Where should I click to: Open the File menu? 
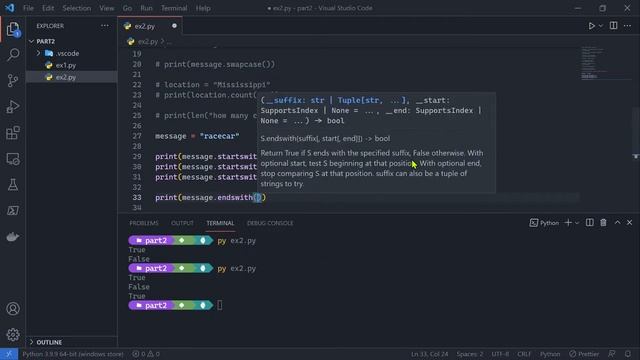[x=28, y=8]
